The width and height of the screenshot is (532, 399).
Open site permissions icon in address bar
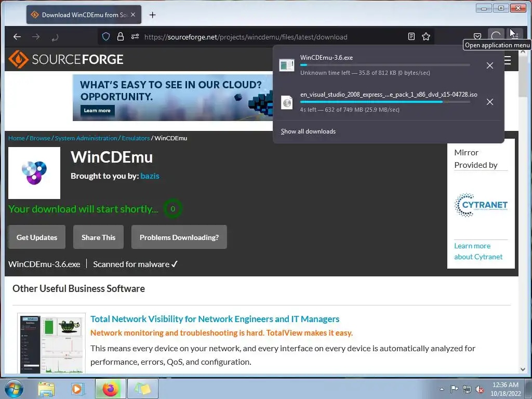(135, 37)
